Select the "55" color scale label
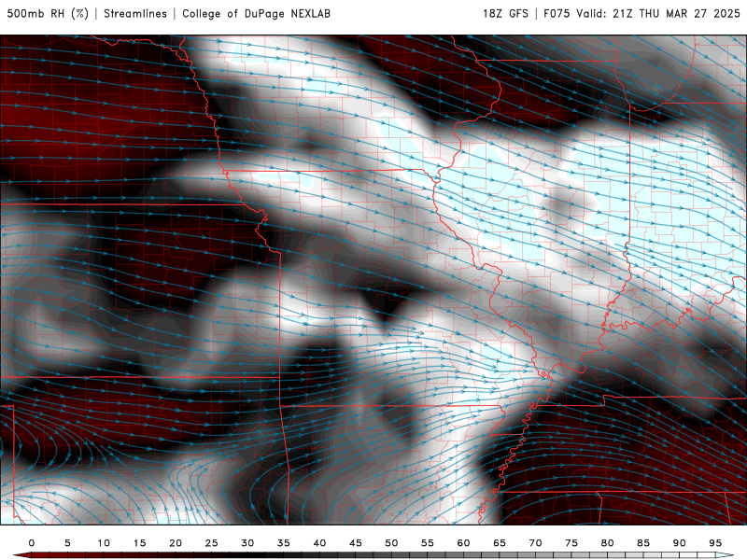Screen dimensions: 747x560 (x=428, y=543)
